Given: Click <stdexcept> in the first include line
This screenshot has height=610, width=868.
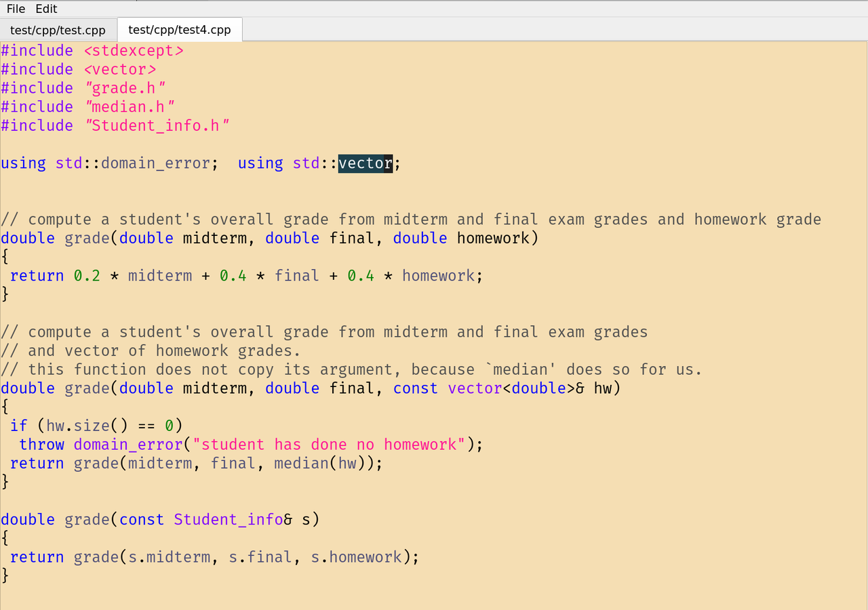Looking at the screenshot, I should [134, 51].
